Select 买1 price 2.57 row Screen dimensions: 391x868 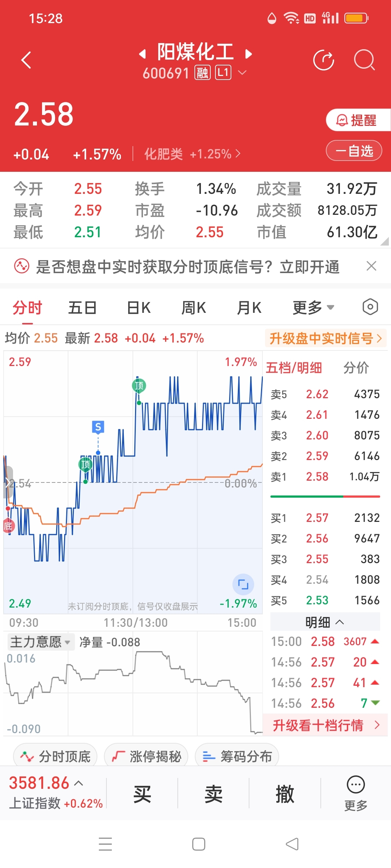pyautogui.click(x=325, y=518)
